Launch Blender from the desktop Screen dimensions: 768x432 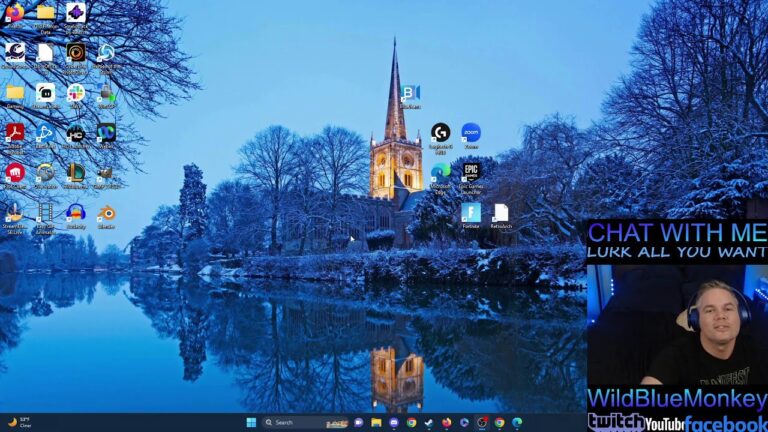pyautogui.click(x=106, y=216)
